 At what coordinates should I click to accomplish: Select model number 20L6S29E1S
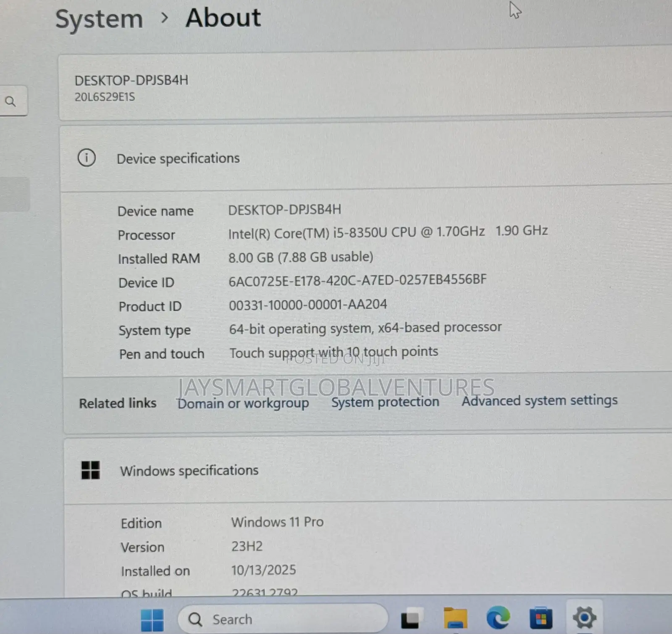pyautogui.click(x=105, y=97)
